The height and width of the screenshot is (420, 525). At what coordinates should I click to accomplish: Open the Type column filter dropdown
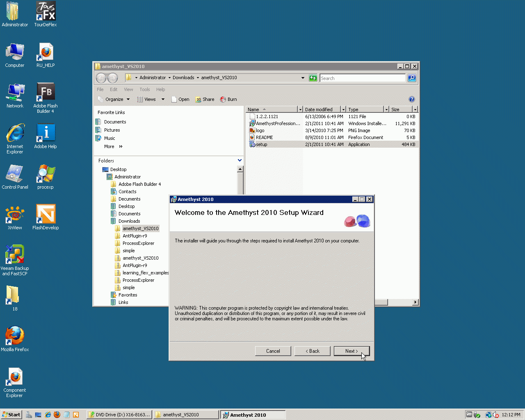[x=386, y=110]
